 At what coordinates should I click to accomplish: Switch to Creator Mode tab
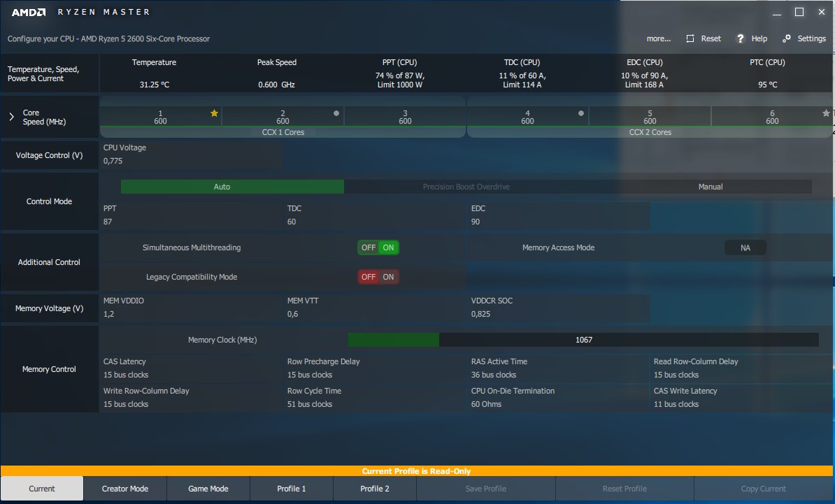click(x=125, y=489)
